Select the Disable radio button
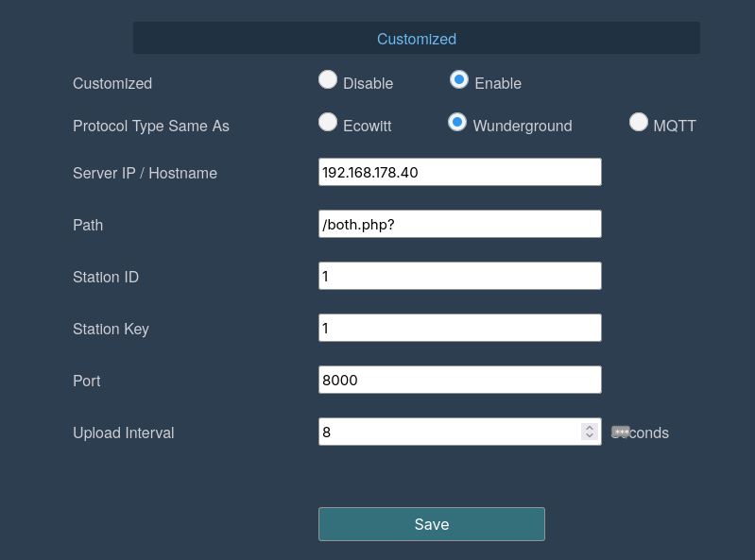Screen dimensions: 755x560 [x=328, y=80]
